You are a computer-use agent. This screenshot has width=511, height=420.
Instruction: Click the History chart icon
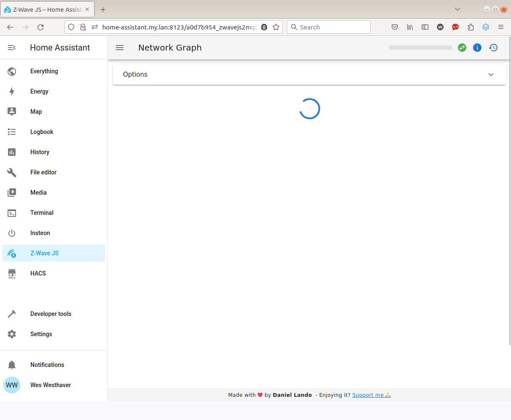pos(12,152)
